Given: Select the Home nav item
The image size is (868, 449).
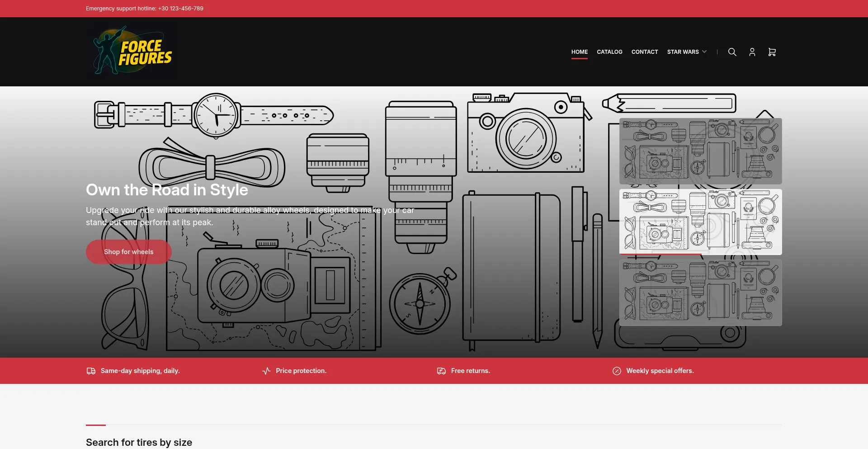Looking at the screenshot, I should 579,52.
